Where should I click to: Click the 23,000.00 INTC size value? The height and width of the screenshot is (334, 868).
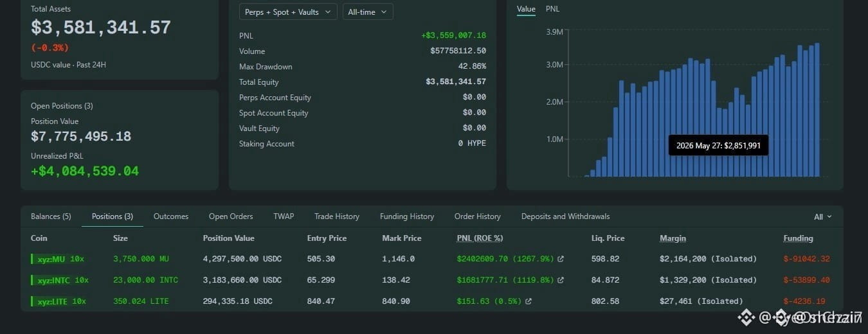coord(145,280)
